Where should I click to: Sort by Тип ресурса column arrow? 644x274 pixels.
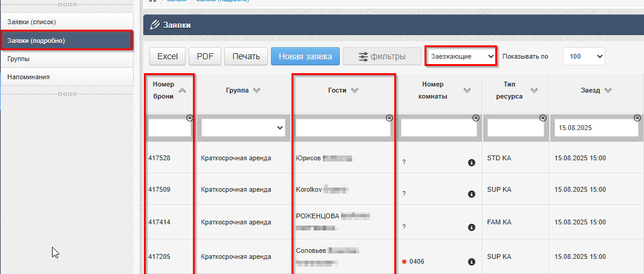point(534,90)
